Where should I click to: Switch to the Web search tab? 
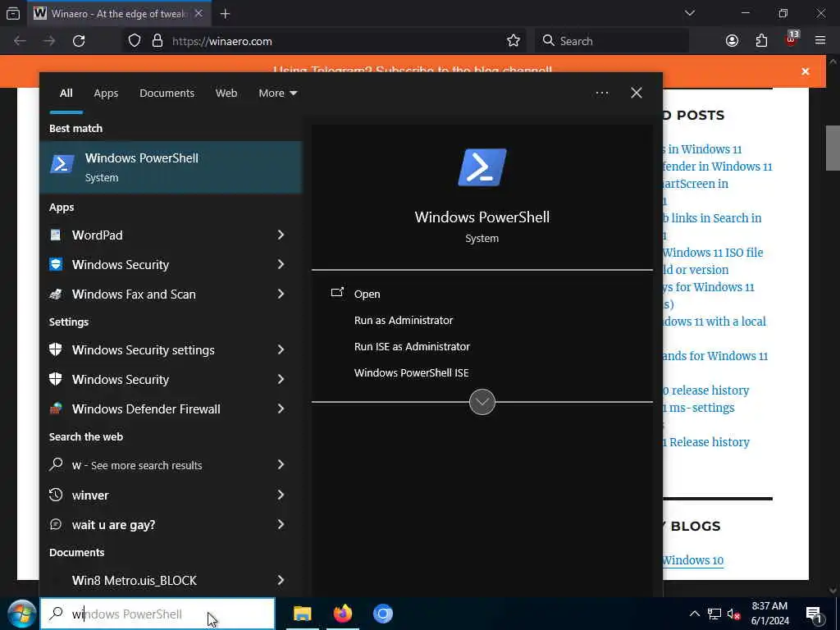pos(226,94)
